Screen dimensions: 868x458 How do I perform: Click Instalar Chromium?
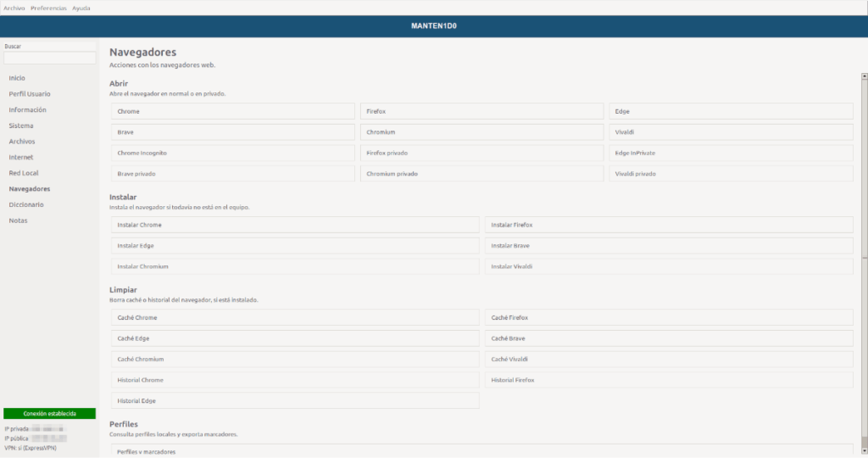click(x=295, y=266)
